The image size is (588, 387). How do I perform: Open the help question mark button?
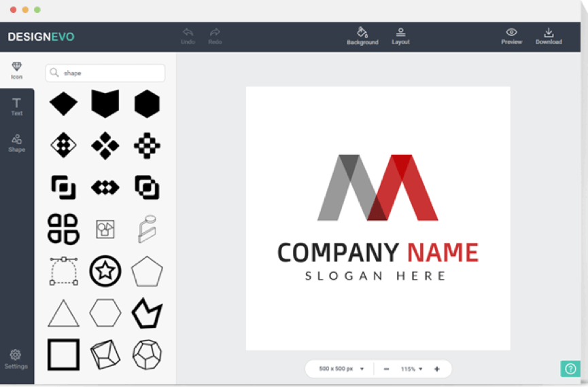tap(570, 369)
